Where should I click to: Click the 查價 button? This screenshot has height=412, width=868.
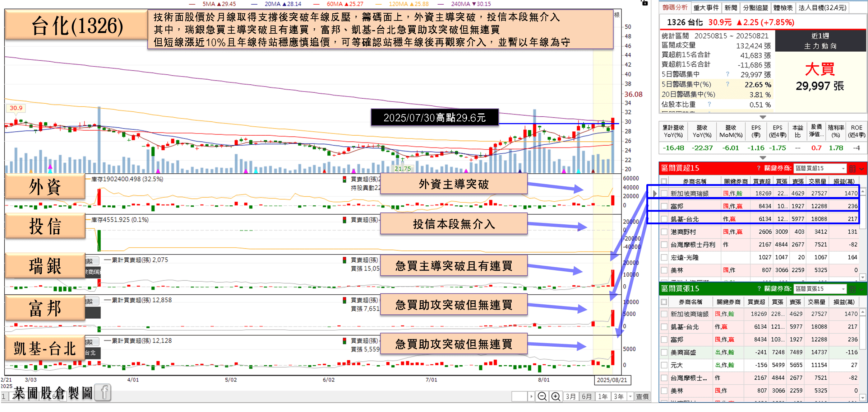click(642, 396)
